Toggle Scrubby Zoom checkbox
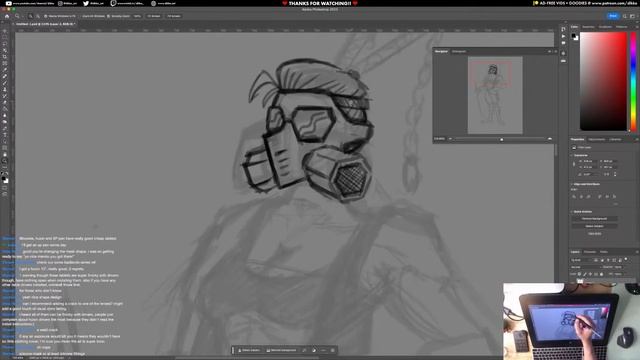640x360 pixels. click(x=109, y=16)
